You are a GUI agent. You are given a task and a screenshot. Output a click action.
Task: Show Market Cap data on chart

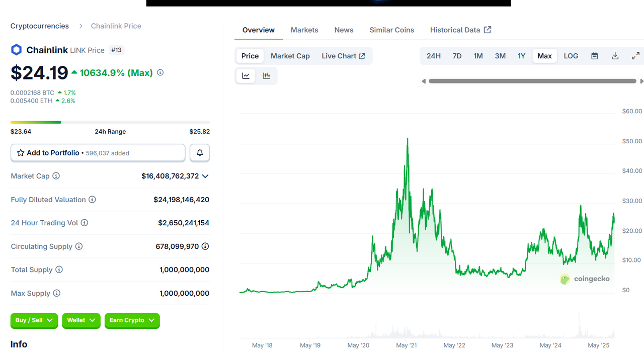tap(290, 56)
